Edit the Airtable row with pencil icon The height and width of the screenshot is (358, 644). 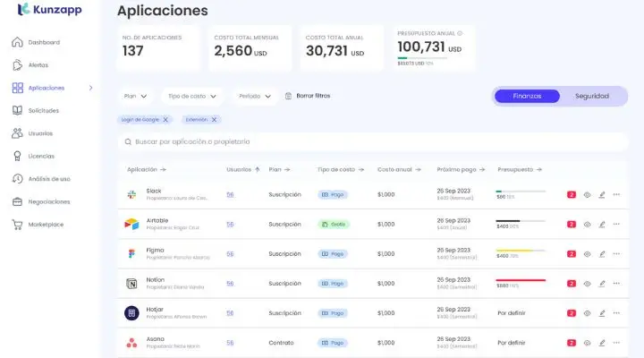click(x=602, y=224)
